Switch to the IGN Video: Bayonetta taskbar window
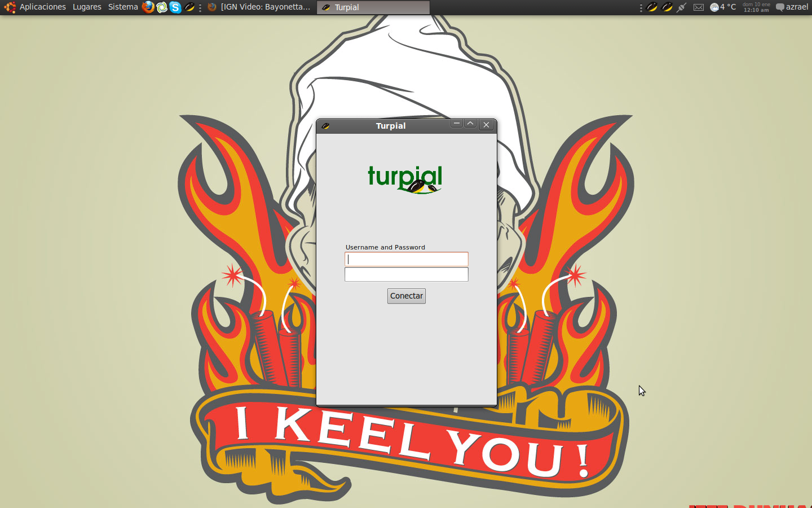 point(259,7)
